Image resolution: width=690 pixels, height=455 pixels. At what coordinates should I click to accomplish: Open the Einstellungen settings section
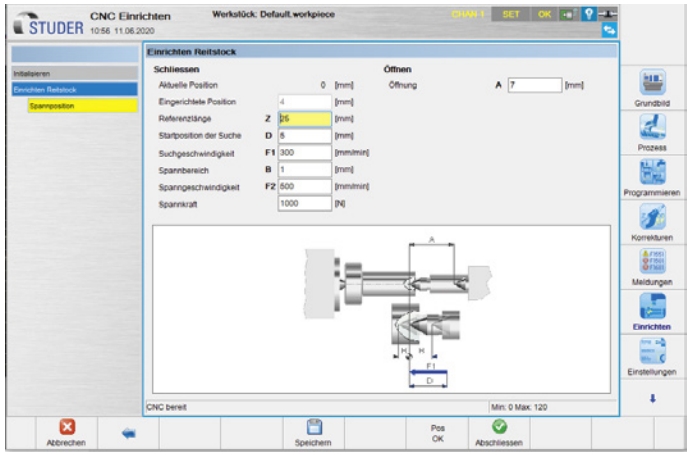[x=652, y=357]
